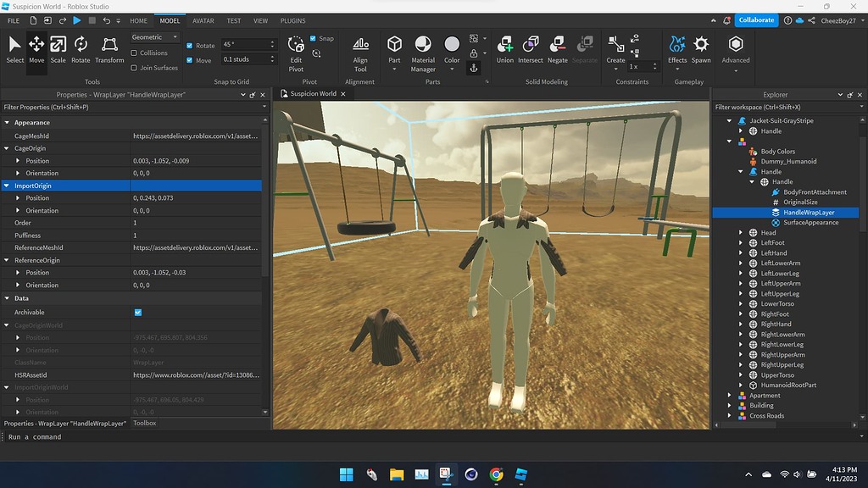
Task: Select the Align Tool
Action: pos(359,49)
